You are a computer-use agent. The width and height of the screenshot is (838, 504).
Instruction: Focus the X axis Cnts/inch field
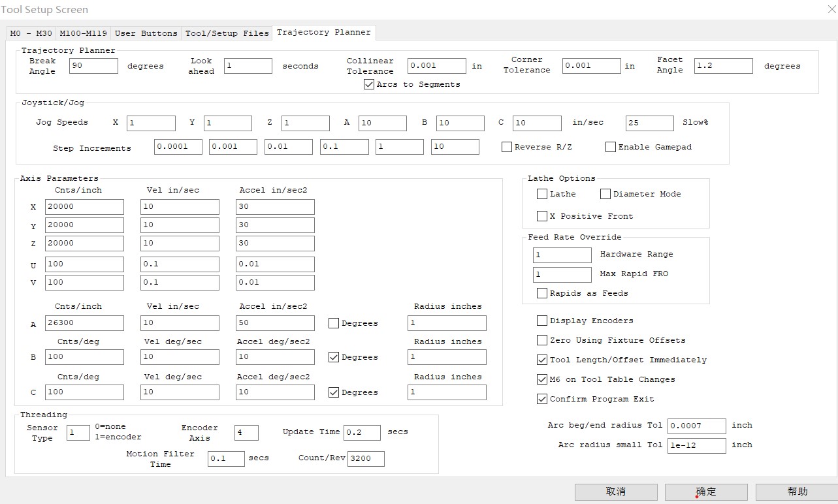(x=84, y=207)
